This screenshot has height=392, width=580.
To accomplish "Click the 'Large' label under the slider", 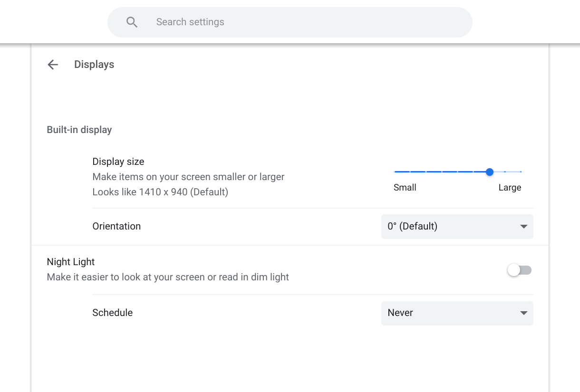I will coord(510,187).
